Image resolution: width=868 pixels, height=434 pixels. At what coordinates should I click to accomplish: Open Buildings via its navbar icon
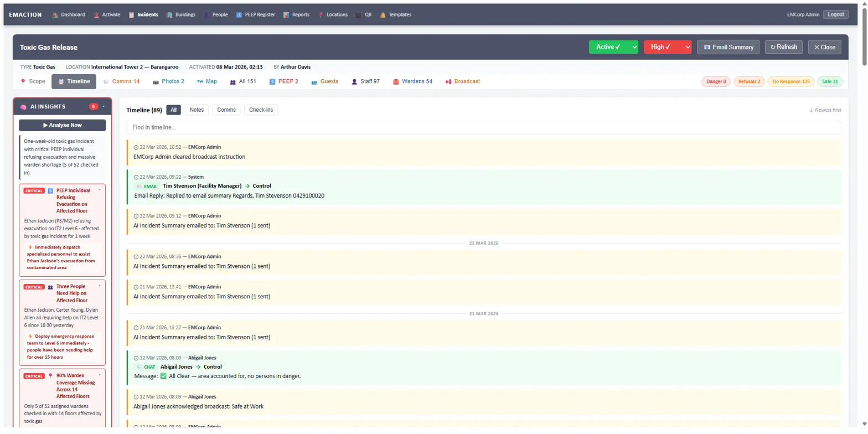coord(169,15)
